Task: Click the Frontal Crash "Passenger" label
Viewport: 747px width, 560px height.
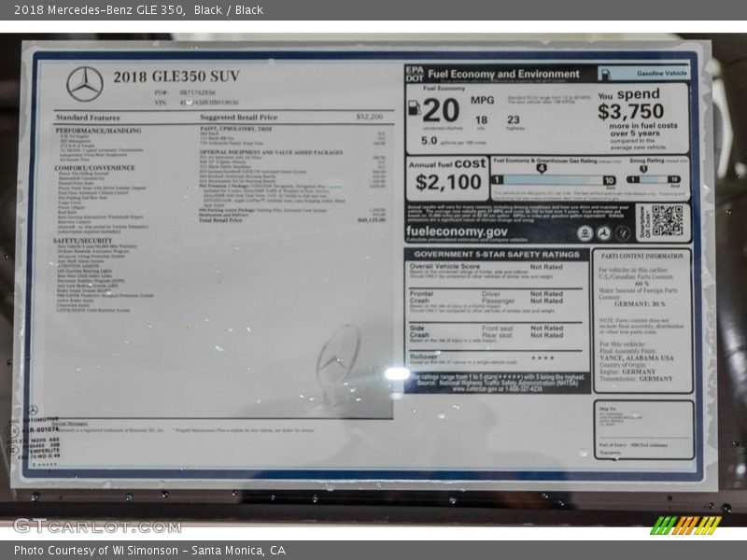Action: click(x=498, y=301)
